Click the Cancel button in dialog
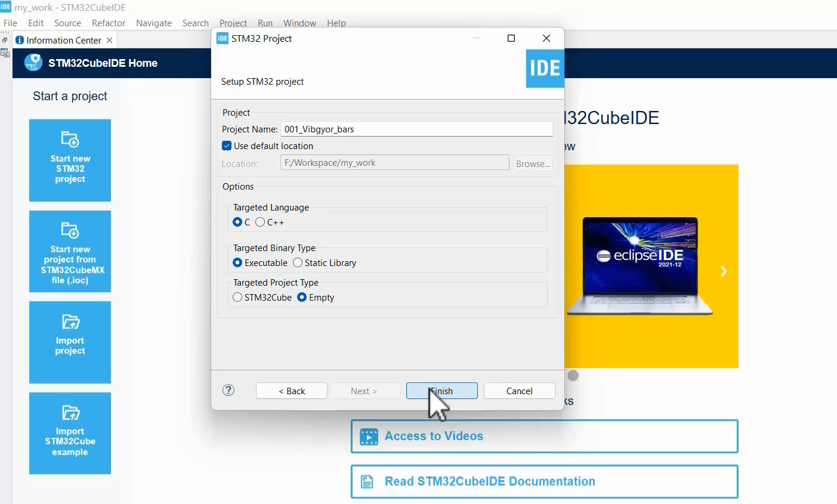 pos(519,391)
